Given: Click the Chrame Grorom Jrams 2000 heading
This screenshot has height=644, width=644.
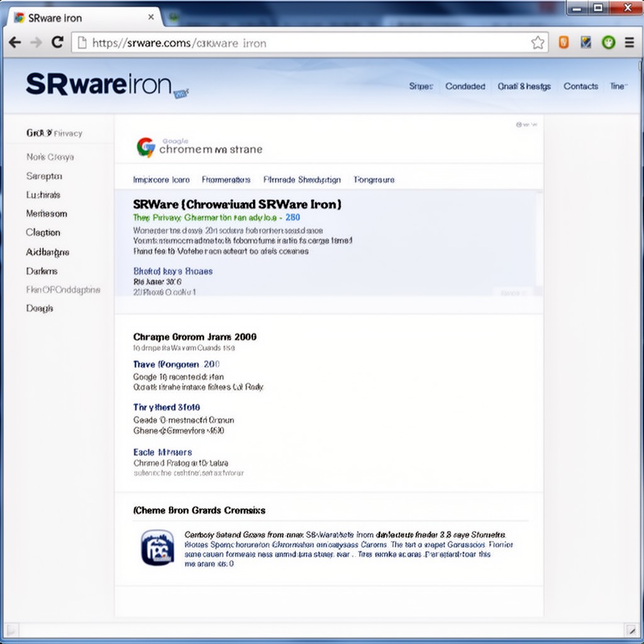Looking at the screenshot, I should [195, 337].
